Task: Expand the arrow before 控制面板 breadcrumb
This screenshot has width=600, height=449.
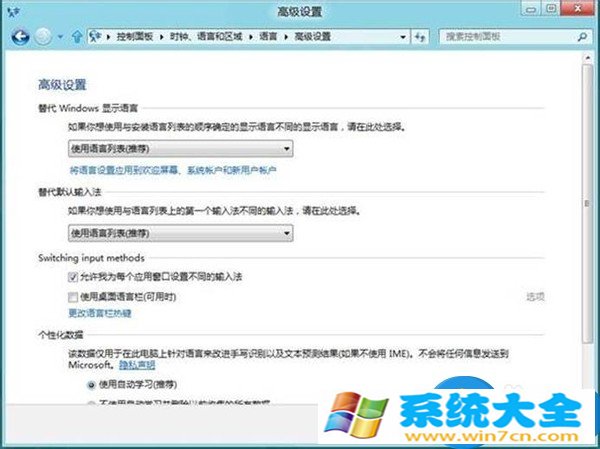Action: pos(109,37)
